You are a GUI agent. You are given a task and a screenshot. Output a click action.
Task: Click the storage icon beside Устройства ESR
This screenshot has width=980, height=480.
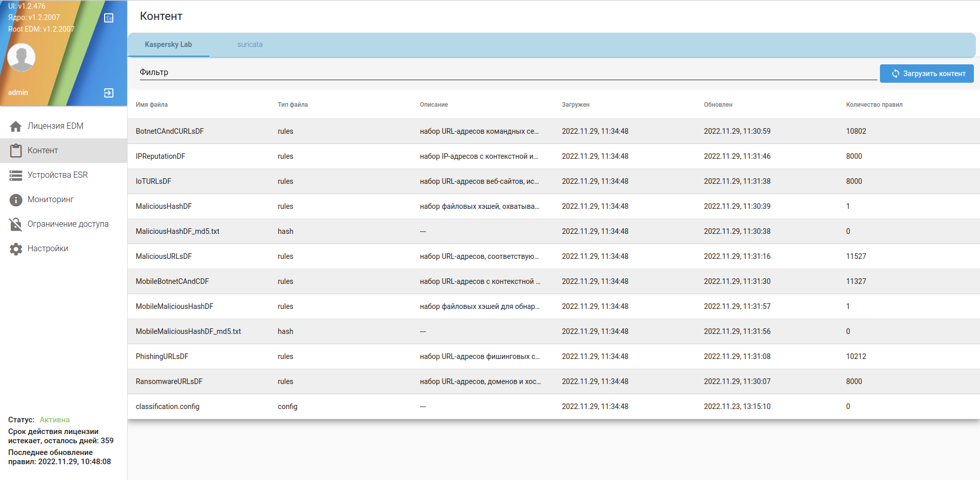click(16, 175)
